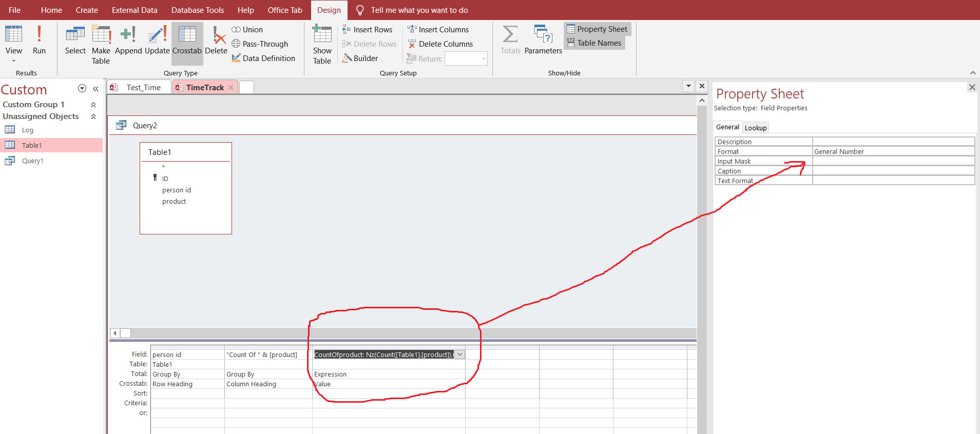
Task: Click the Caption property input field
Action: (x=893, y=171)
